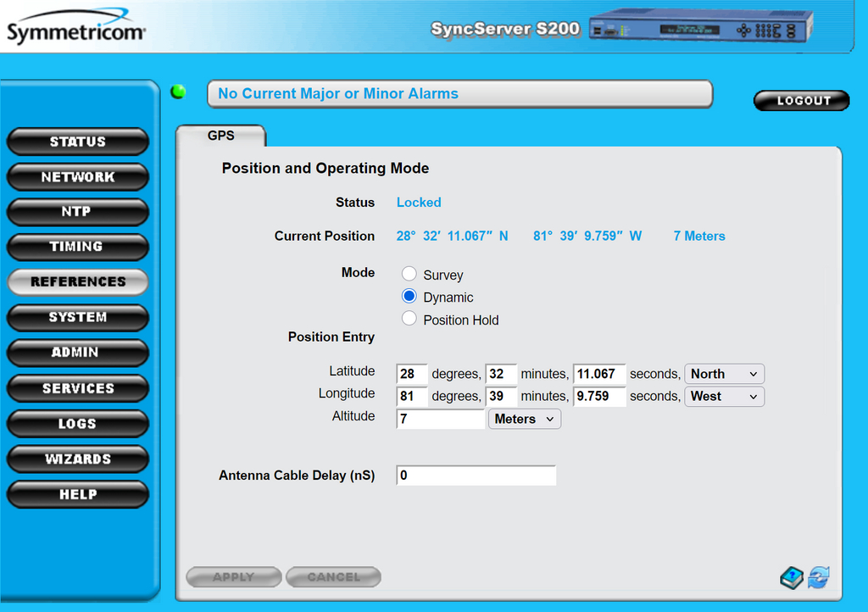The height and width of the screenshot is (612, 868).
Task: Click the Antenna Cable Delay input field
Action: click(476, 476)
